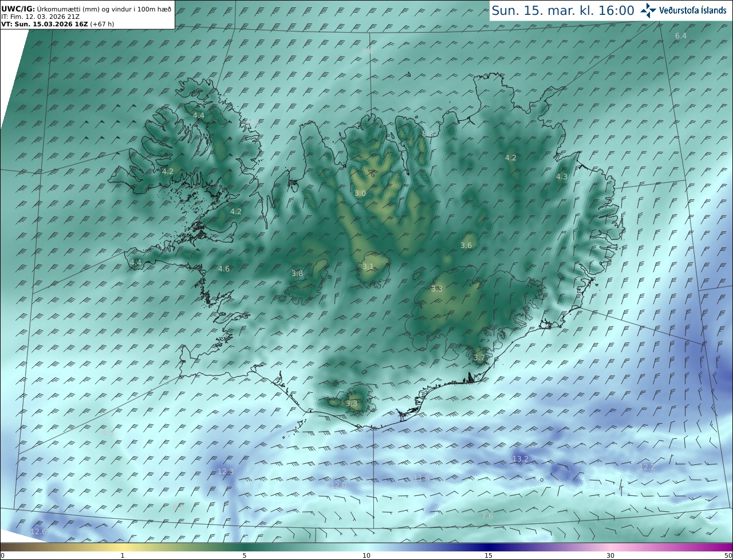Click the 3.0 value on the map
Viewport: 733px width, 560px height.
360,194
